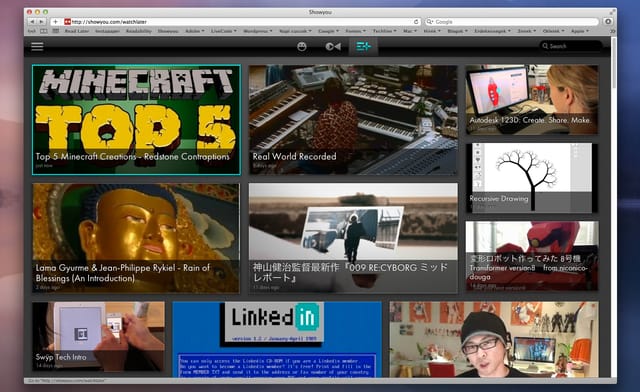
Task: Focus the Showyou Search field
Action: (x=571, y=46)
